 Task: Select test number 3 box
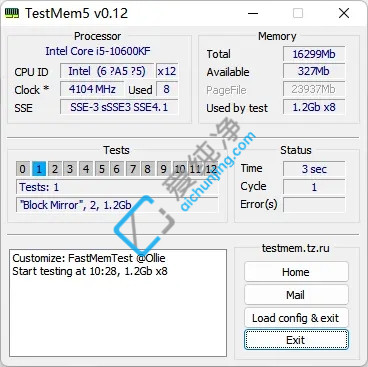pyautogui.click(x=70, y=169)
